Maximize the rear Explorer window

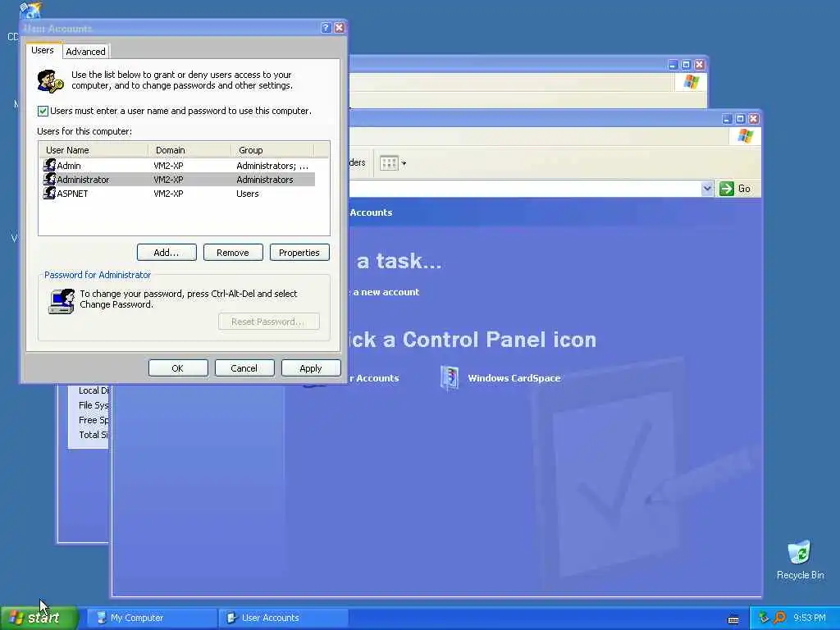coord(686,65)
